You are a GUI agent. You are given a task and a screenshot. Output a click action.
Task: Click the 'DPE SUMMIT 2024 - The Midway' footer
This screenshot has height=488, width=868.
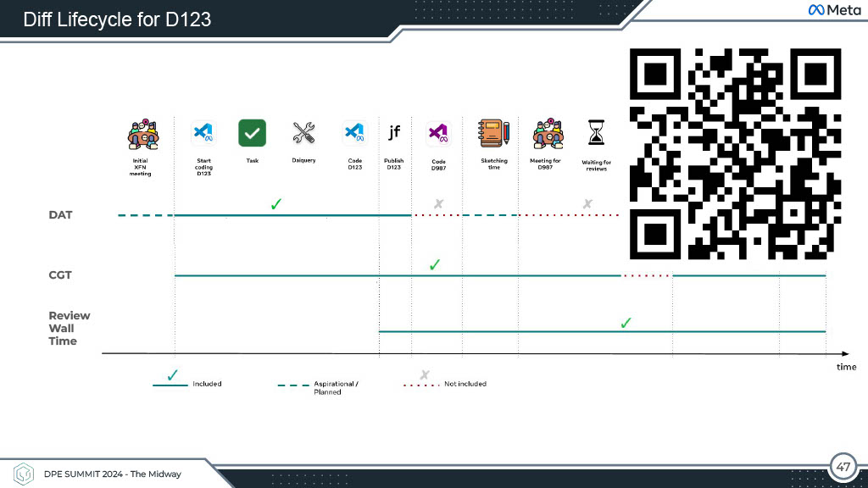113,474
